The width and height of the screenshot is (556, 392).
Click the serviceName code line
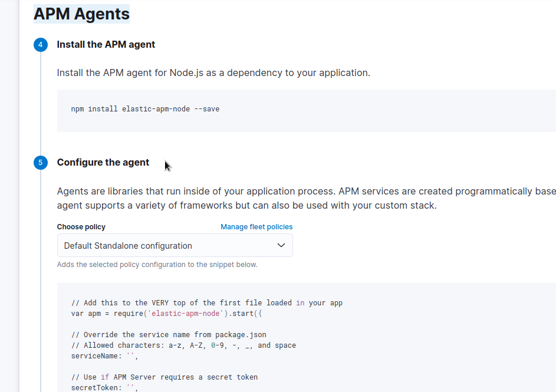pos(104,356)
